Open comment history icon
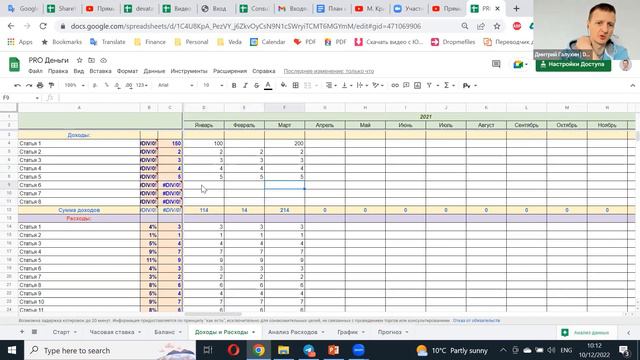This screenshot has height=360, width=640. tap(496, 64)
